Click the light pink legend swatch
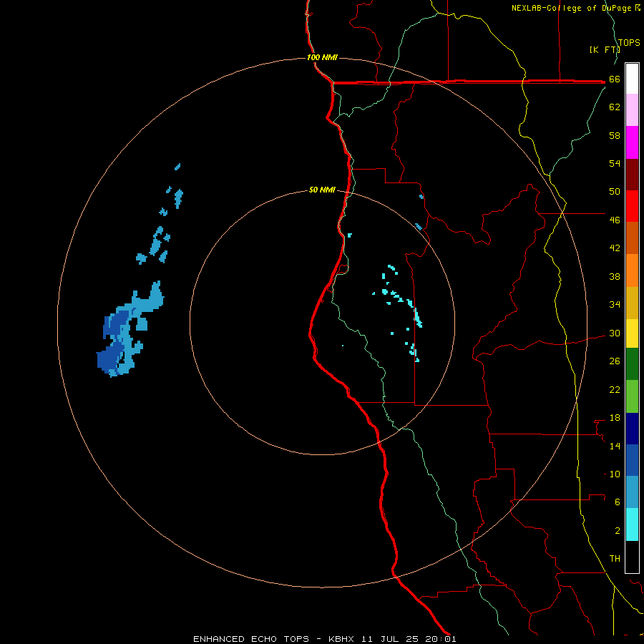The width and height of the screenshot is (644, 644). point(632,109)
